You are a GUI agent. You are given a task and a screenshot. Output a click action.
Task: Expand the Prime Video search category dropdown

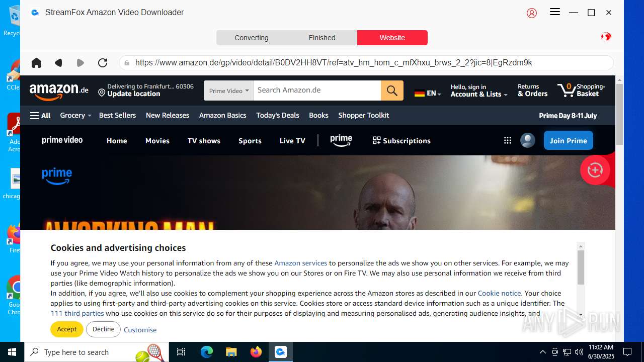(x=228, y=90)
